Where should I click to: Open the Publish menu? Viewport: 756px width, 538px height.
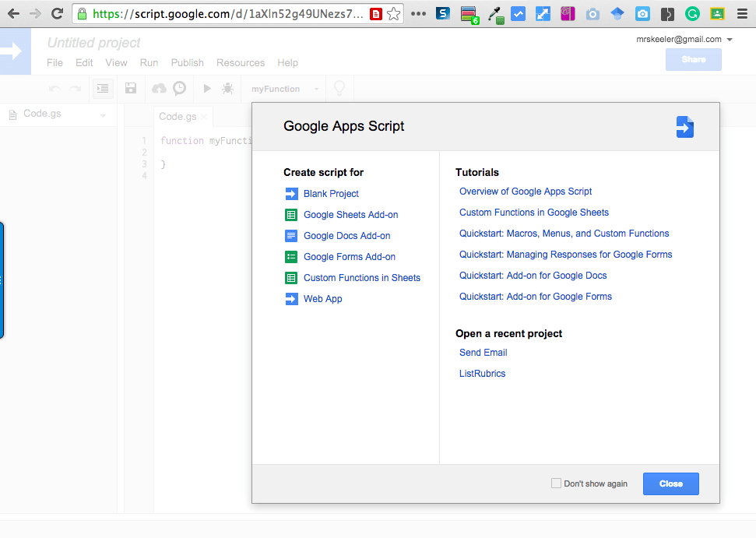[x=187, y=62]
